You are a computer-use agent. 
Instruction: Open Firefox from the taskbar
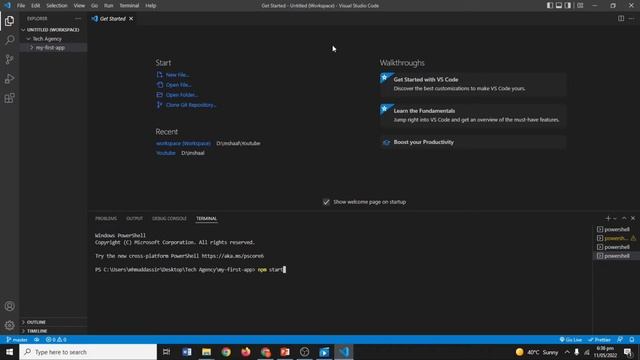[246, 352]
